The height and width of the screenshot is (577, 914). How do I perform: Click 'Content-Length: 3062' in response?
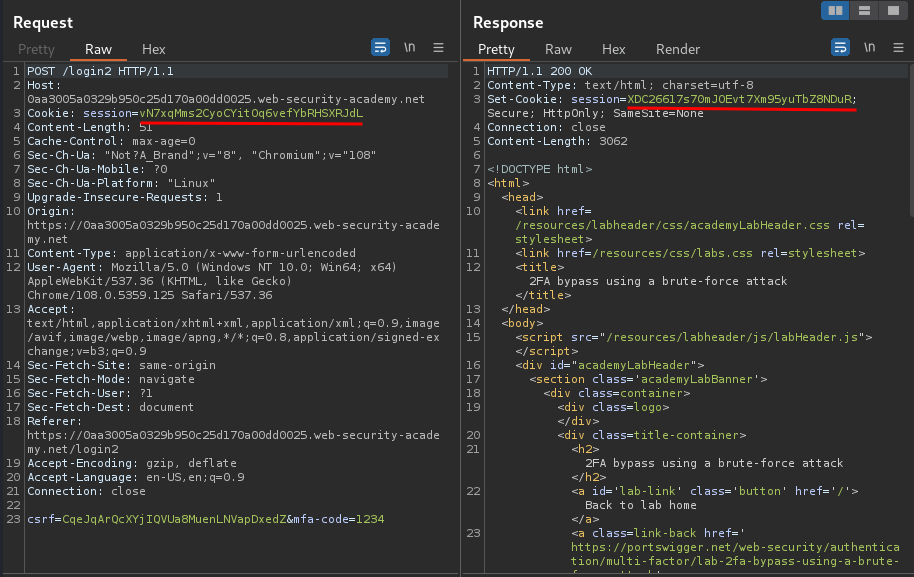pyautogui.click(x=557, y=141)
